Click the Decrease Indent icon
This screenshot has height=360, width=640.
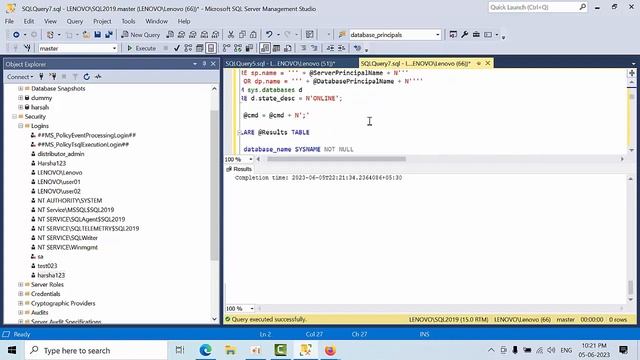coord(330,48)
